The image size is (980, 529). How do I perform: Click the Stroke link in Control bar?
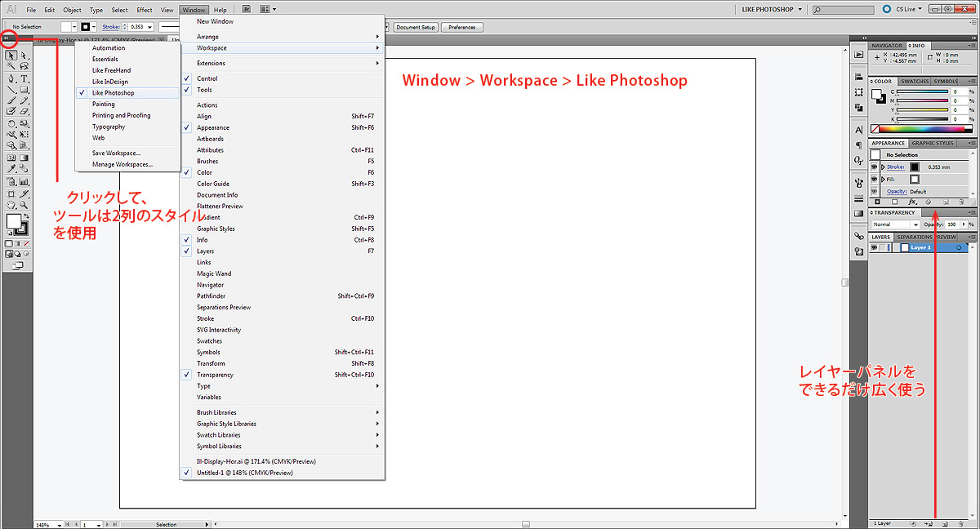110,27
